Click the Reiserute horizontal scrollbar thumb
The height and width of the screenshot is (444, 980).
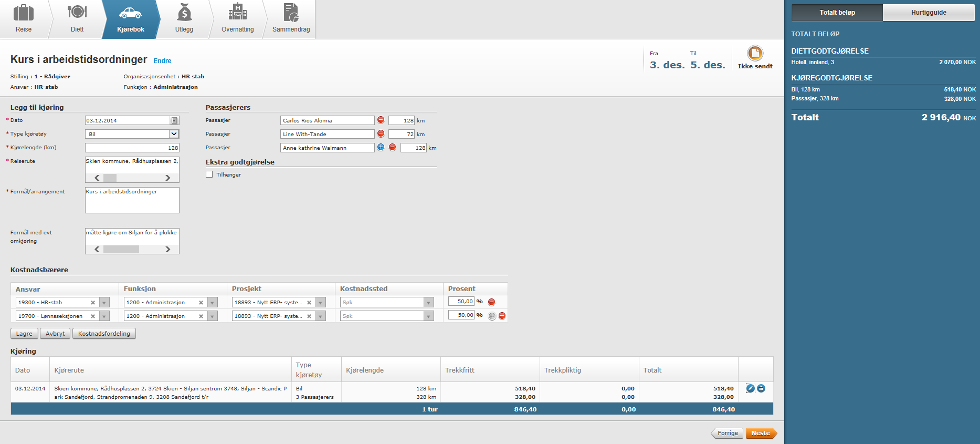(x=110, y=178)
